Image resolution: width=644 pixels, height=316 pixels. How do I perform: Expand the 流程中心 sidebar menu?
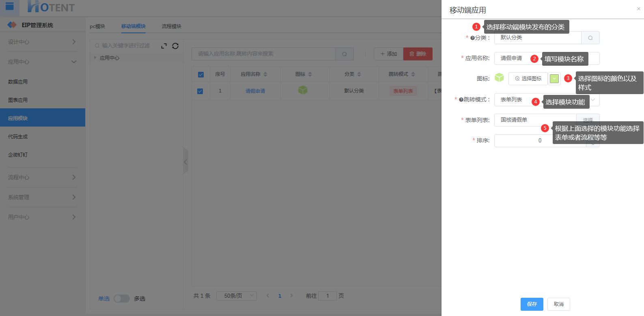coord(42,177)
